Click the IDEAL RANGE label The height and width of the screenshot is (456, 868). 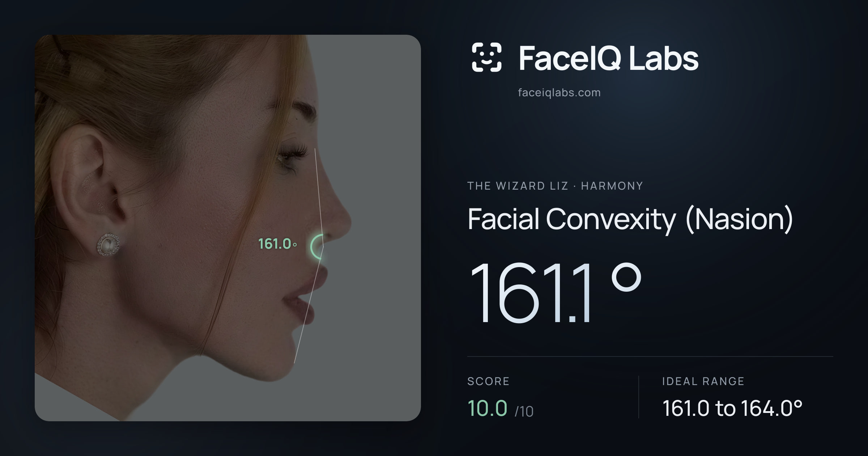(703, 381)
